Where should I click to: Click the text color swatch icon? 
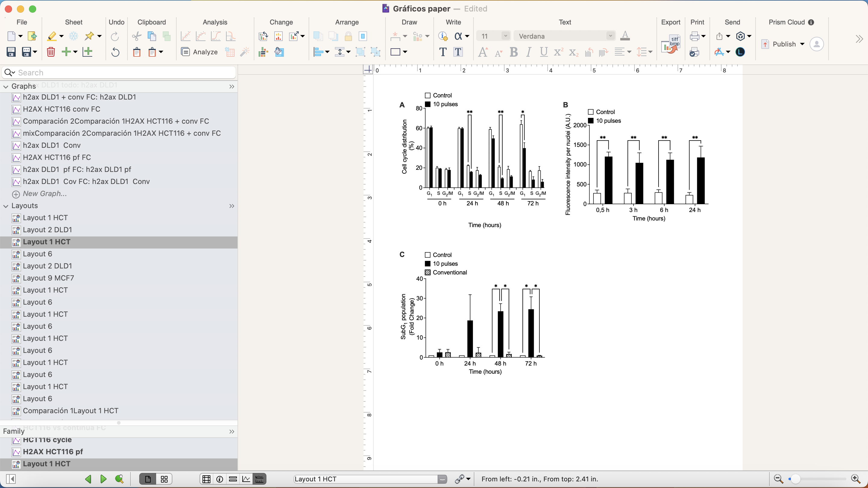pyautogui.click(x=625, y=36)
